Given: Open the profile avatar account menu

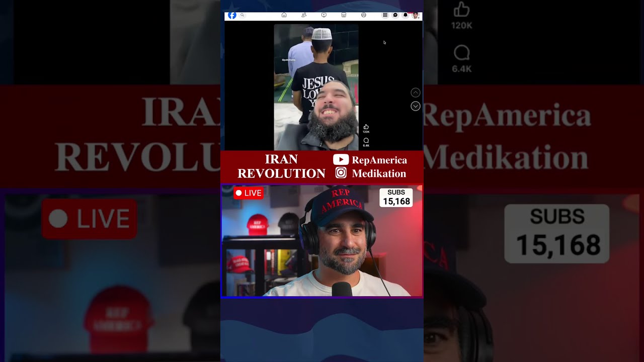Looking at the screenshot, I should click(416, 15).
